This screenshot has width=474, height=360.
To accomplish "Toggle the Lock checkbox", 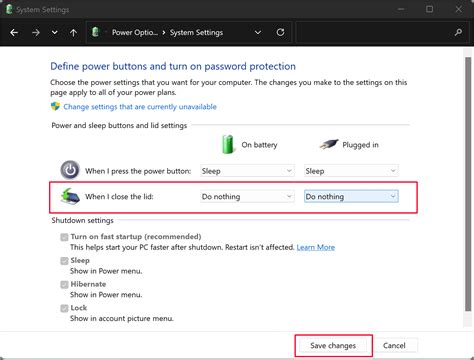I will 64,308.
